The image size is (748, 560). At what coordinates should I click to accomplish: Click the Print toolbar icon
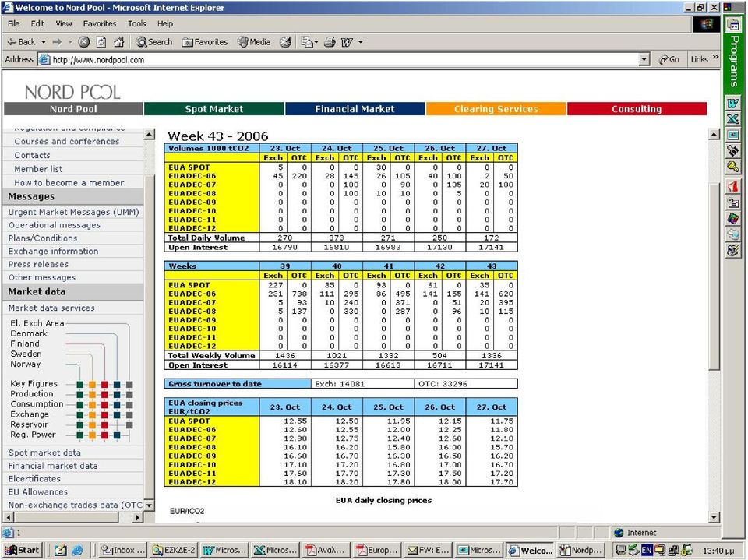tap(330, 42)
